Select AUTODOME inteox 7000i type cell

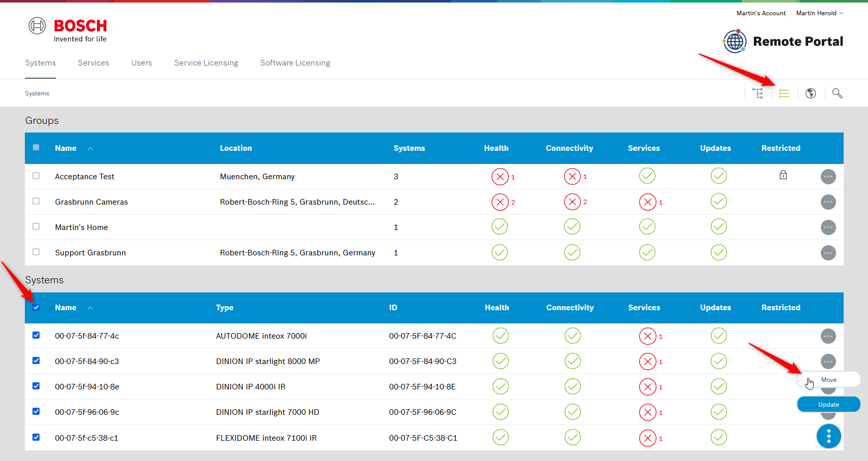pos(261,336)
